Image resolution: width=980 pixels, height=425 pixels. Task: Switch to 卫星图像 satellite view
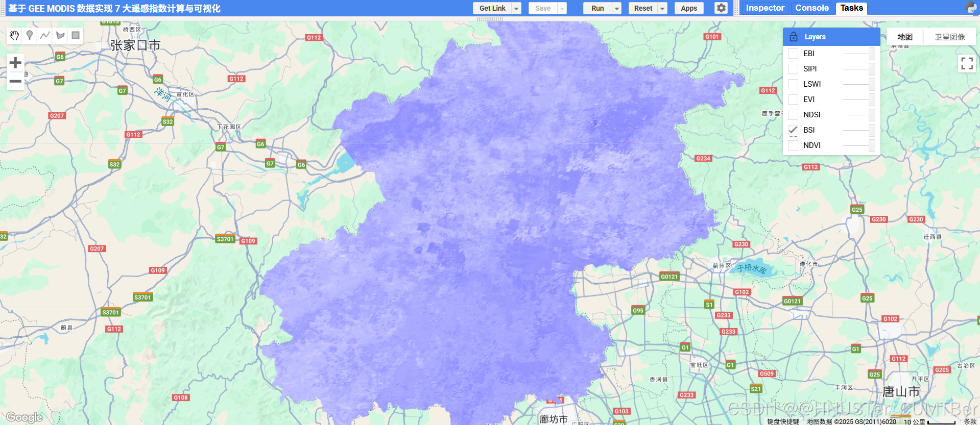point(950,37)
